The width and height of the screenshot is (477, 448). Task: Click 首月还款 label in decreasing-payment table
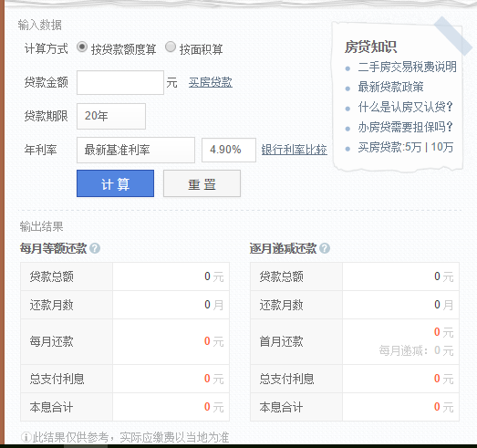pyautogui.click(x=281, y=341)
